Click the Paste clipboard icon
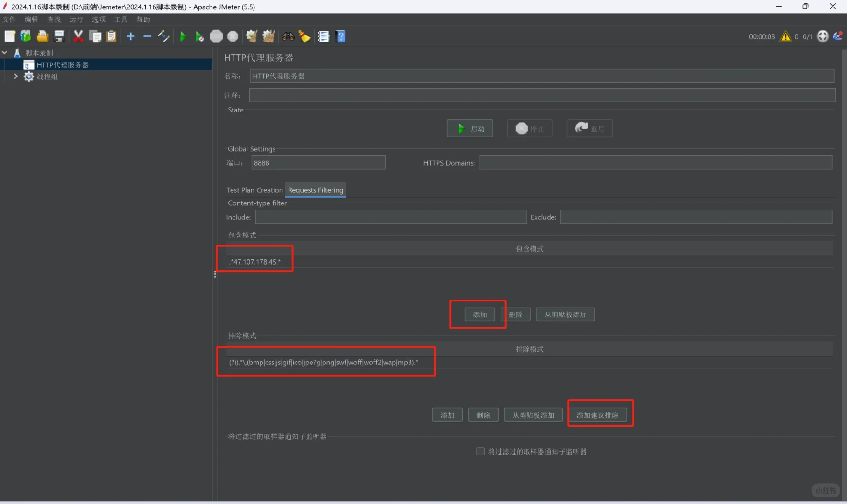847x504 pixels. pos(112,36)
